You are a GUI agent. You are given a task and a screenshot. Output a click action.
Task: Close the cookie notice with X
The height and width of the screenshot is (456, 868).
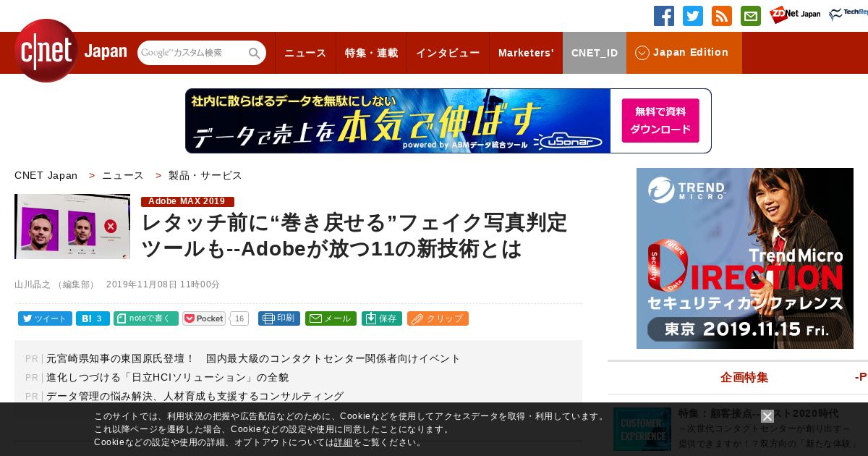click(x=767, y=416)
